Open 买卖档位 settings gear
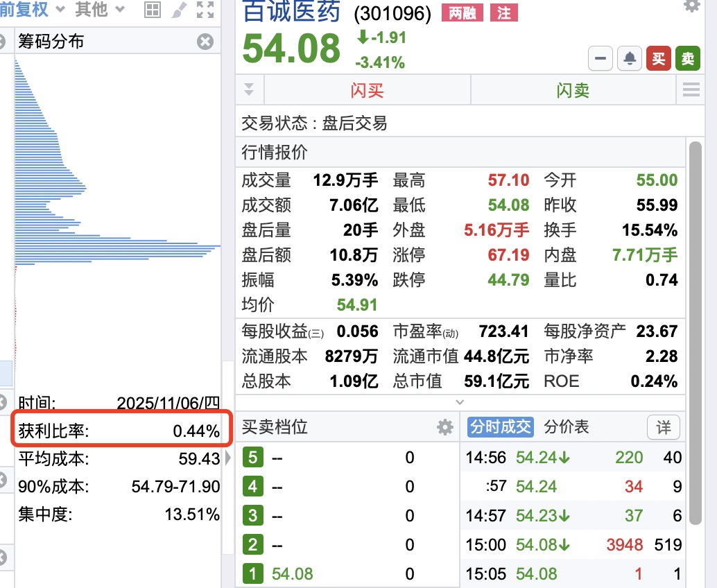 (x=445, y=427)
